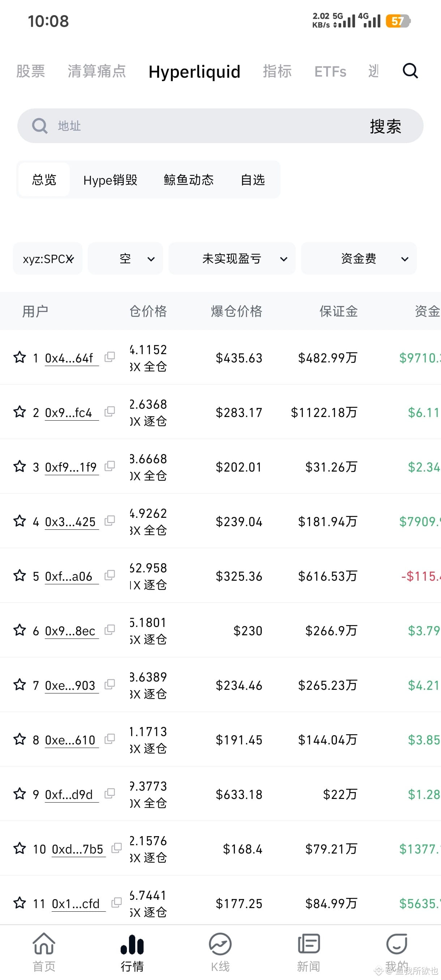Select margin value $1122.18万

pyautogui.click(x=324, y=412)
